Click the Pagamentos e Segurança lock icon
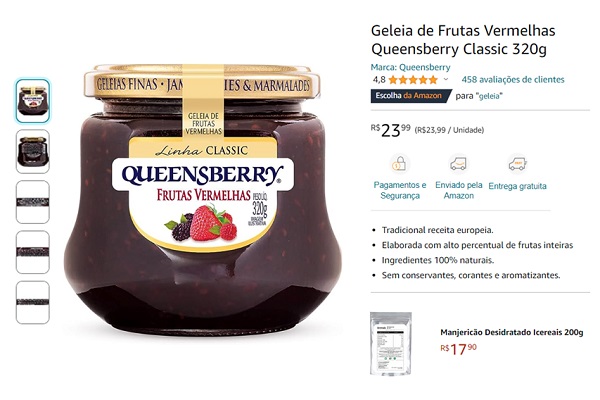Screen dimensions: 600x400 (400, 164)
